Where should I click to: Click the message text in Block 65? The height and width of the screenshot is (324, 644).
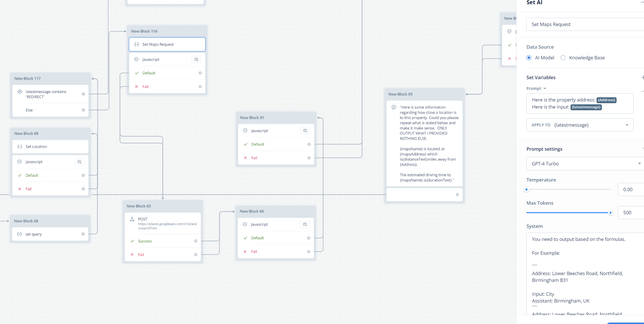coord(429,144)
